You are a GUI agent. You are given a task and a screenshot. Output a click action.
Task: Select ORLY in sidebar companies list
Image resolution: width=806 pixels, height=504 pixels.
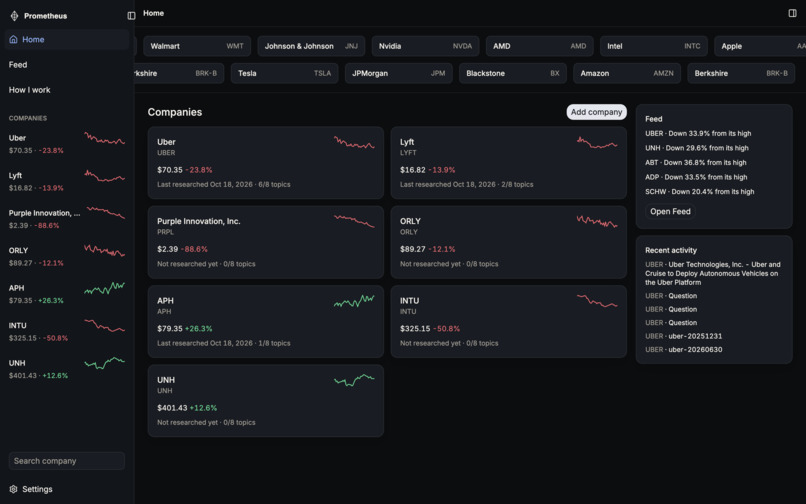coord(67,257)
